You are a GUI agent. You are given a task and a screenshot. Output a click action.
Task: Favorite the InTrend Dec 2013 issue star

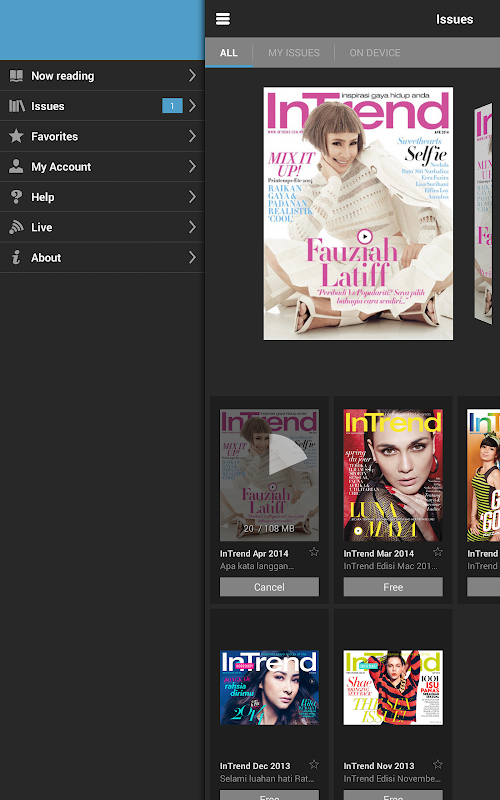click(314, 764)
